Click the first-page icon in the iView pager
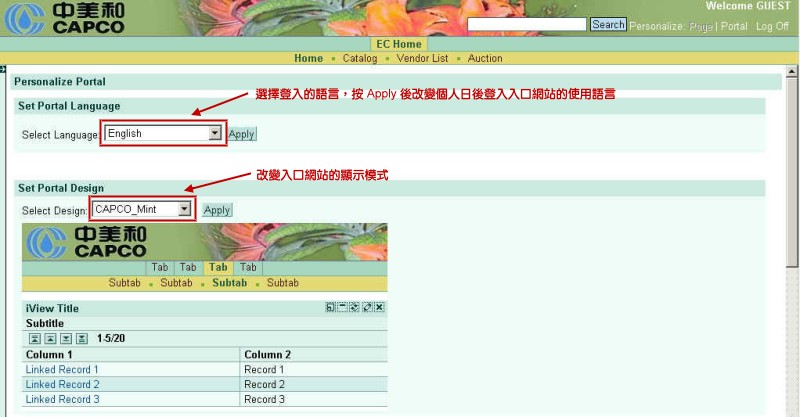 (x=34, y=339)
